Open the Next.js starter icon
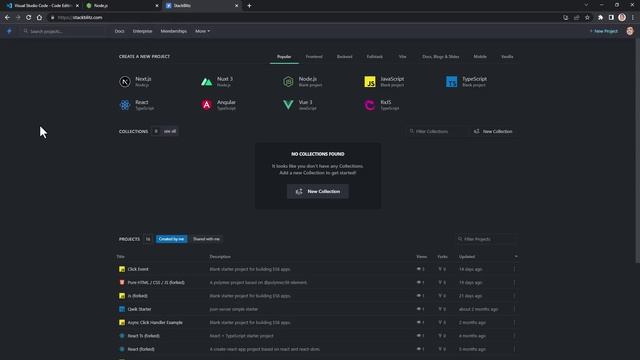Viewport: 640px width, 360px height. [125, 82]
